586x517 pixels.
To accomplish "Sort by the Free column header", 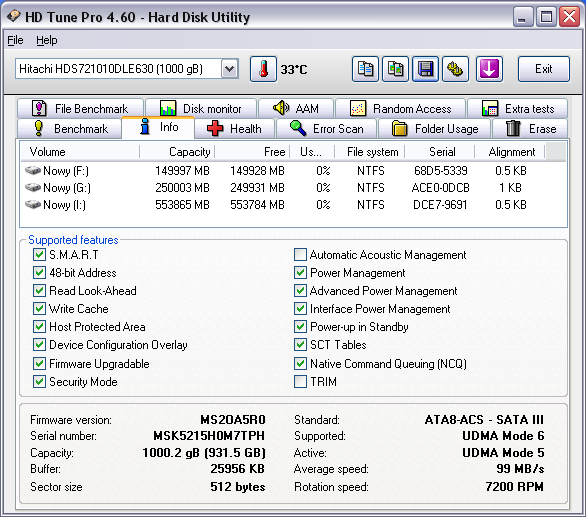I will click(x=252, y=152).
